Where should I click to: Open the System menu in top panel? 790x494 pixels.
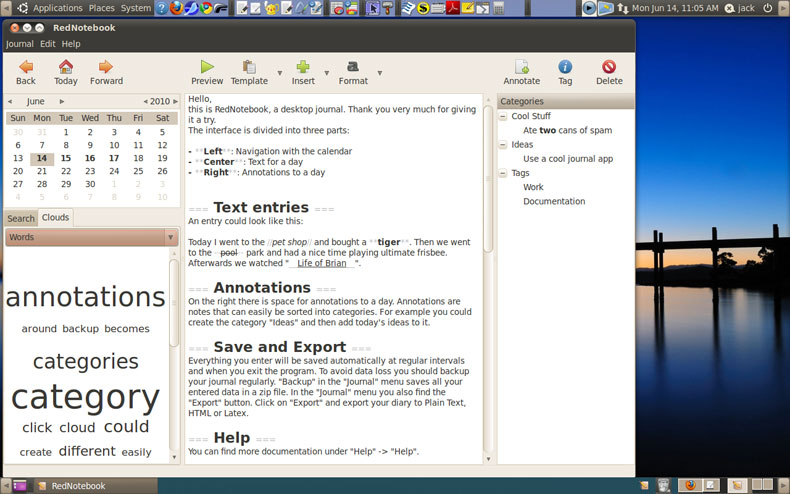point(136,8)
